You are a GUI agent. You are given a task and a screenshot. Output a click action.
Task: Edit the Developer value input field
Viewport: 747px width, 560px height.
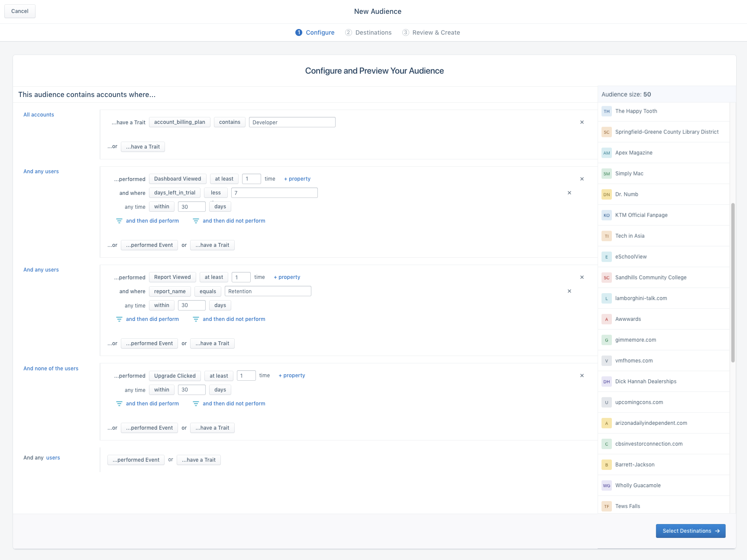(x=292, y=122)
